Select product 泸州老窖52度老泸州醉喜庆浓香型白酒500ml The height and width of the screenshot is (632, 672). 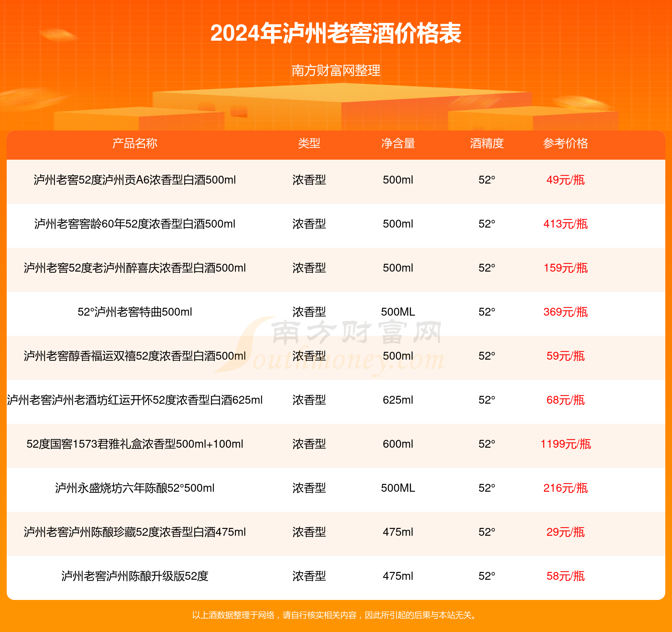tap(135, 268)
